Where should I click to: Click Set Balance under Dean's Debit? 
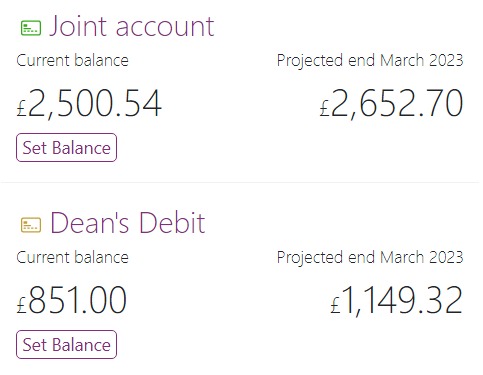pyautogui.click(x=66, y=344)
